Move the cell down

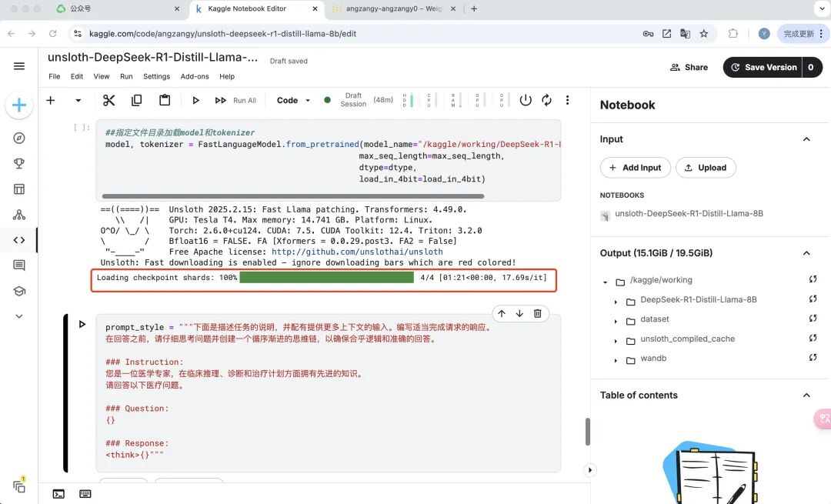pyautogui.click(x=519, y=314)
